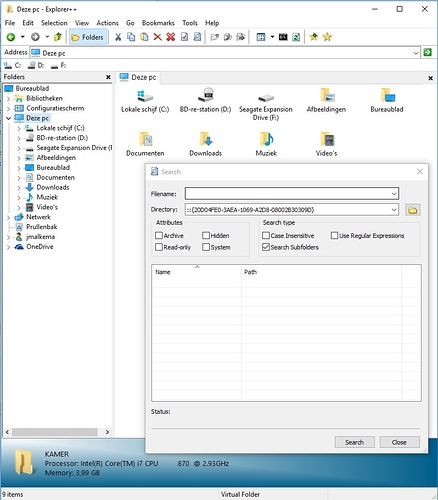Click the yellow star bookmarks icon

click(327, 37)
